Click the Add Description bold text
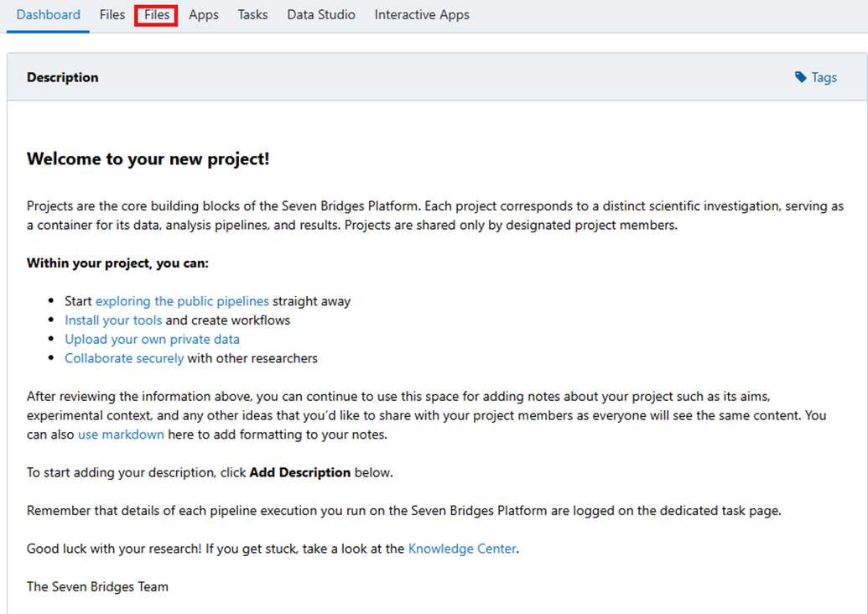Image resolution: width=868 pixels, height=614 pixels. click(299, 472)
